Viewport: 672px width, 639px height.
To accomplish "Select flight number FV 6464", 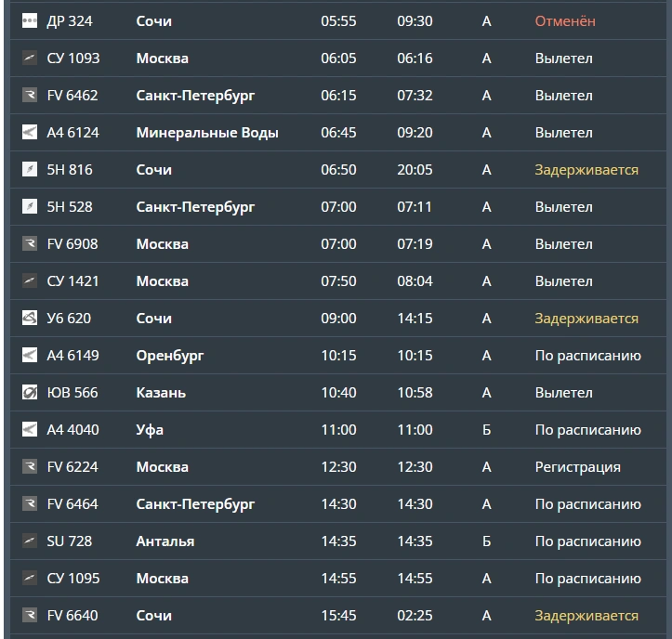I will coord(72,503).
